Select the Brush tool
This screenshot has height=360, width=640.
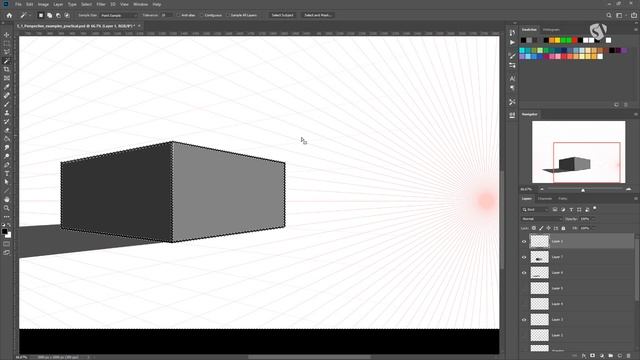[7, 104]
